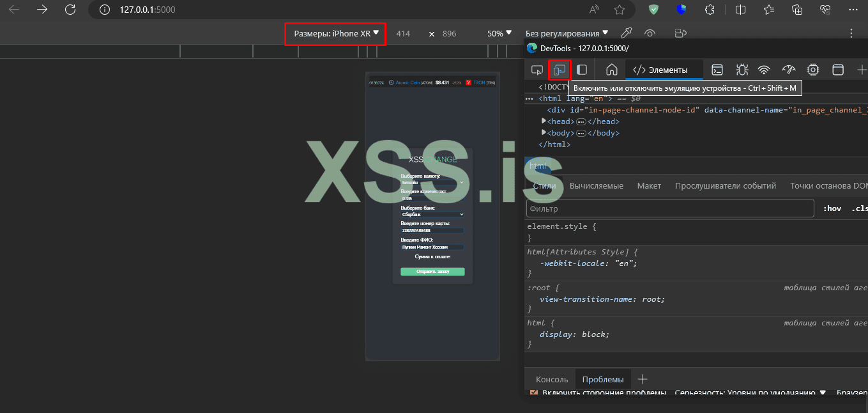The height and width of the screenshot is (413, 868).
Task: Switch to the Вычисляемые tab
Action: click(x=597, y=185)
